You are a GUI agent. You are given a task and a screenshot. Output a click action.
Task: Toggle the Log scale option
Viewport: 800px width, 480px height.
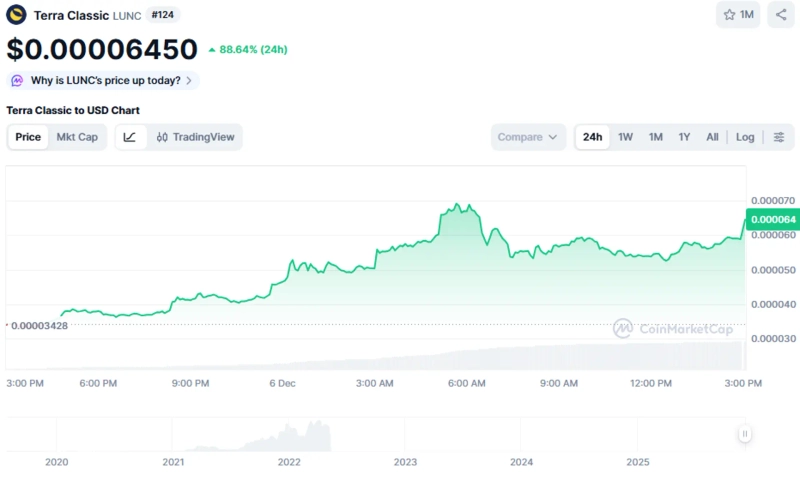point(745,137)
